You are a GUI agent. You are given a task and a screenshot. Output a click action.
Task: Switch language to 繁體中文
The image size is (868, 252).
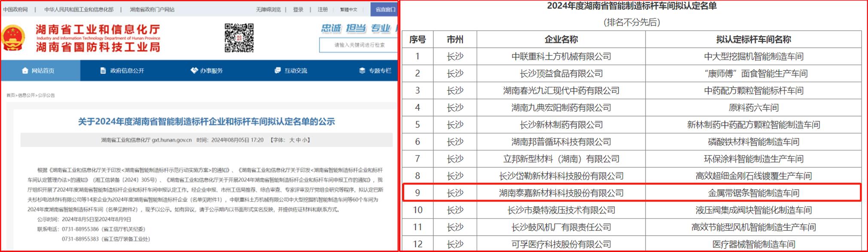[348, 9]
